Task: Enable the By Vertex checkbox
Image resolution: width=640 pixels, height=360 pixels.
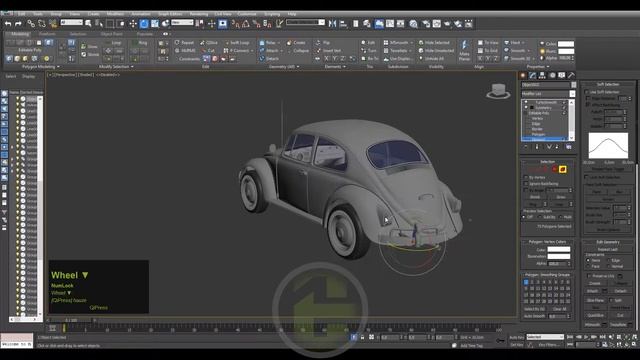Action: tap(526, 178)
